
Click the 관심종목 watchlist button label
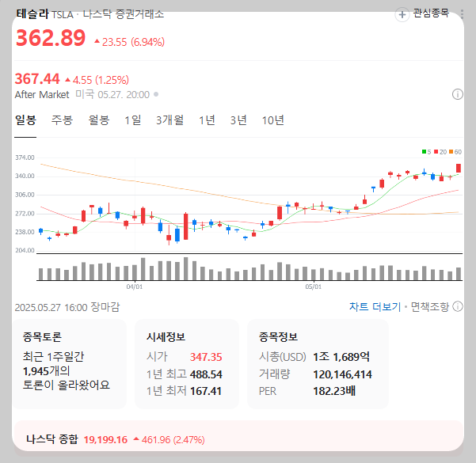pos(431,13)
